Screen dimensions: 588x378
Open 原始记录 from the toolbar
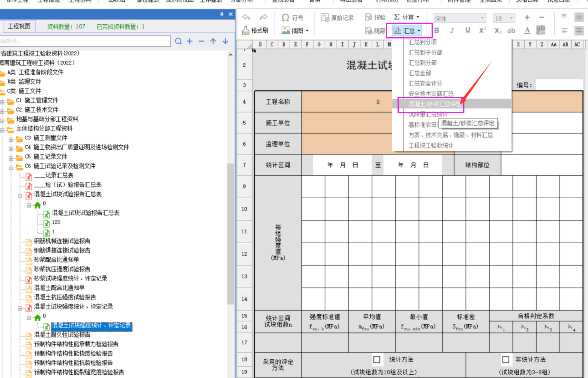[x=338, y=17]
